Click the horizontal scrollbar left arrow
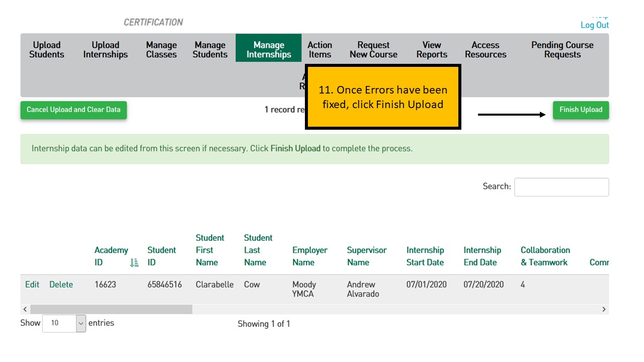 pos(25,309)
